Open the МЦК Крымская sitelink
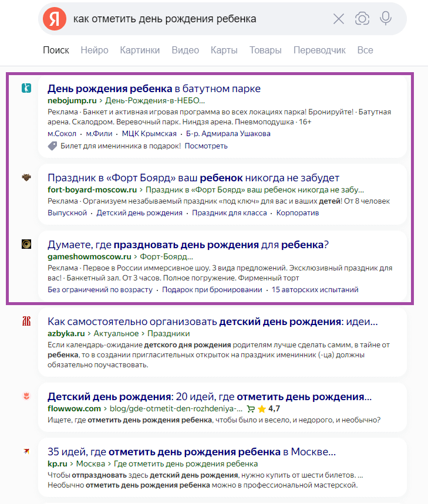The height and width of the screenshot is (504, 428). pos(149,134)
